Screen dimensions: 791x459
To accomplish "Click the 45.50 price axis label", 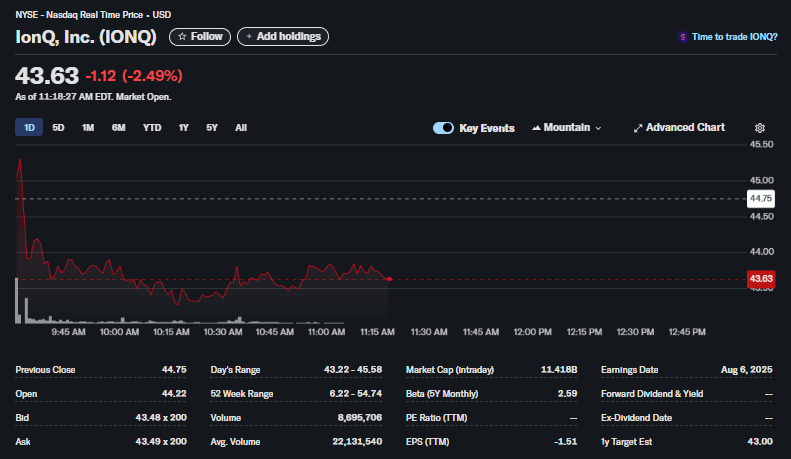I will pos(761,144).
